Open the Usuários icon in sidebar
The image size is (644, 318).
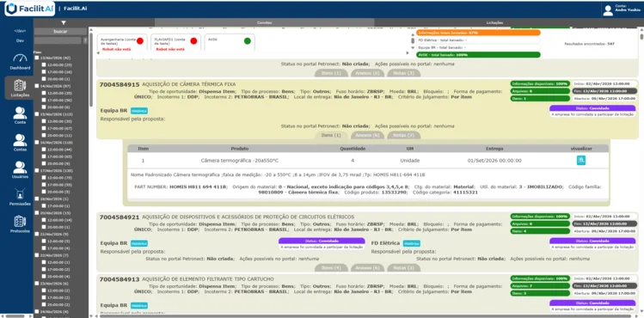coord(20,168)
